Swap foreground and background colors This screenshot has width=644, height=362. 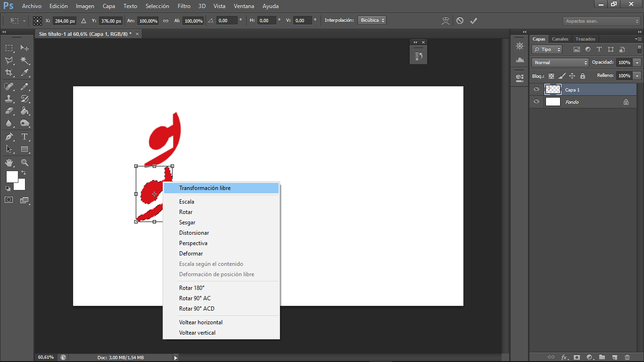pyautogui.click(x=24, y=173)
